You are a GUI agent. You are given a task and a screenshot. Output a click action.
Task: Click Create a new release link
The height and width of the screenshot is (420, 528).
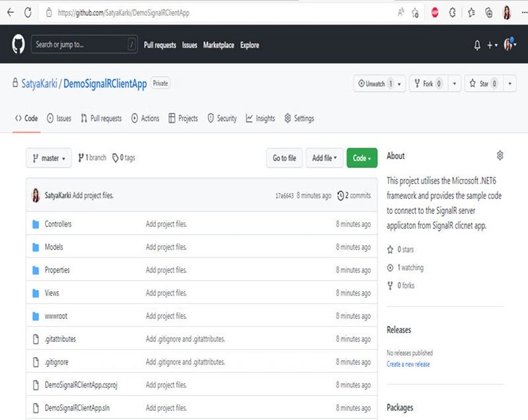click(x=408, y=364)
